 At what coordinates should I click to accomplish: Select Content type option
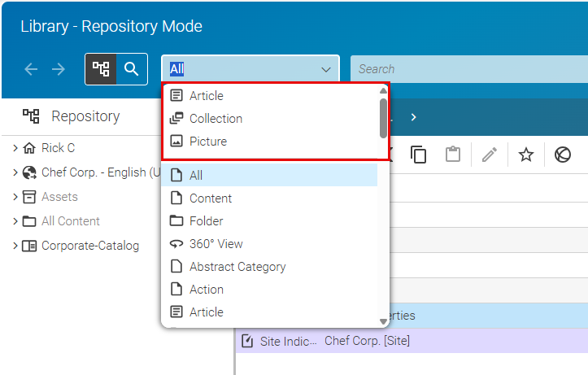tap(269, 198)
